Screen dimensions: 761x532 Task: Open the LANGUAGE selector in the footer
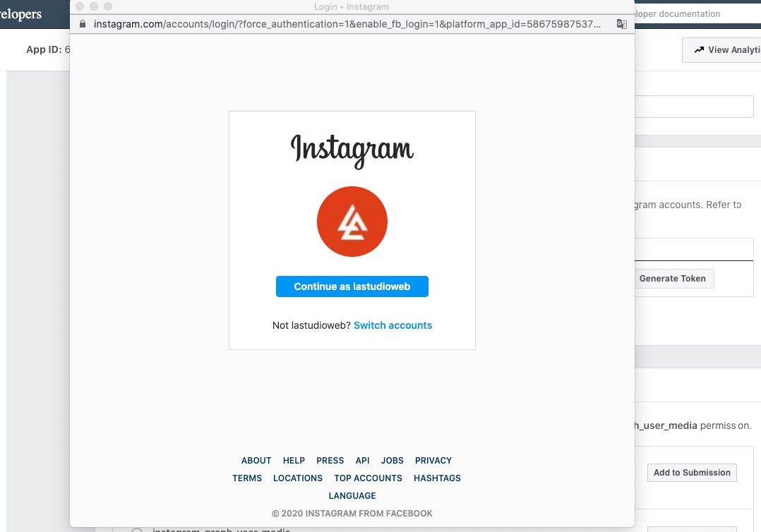click(x=352, y=495)
